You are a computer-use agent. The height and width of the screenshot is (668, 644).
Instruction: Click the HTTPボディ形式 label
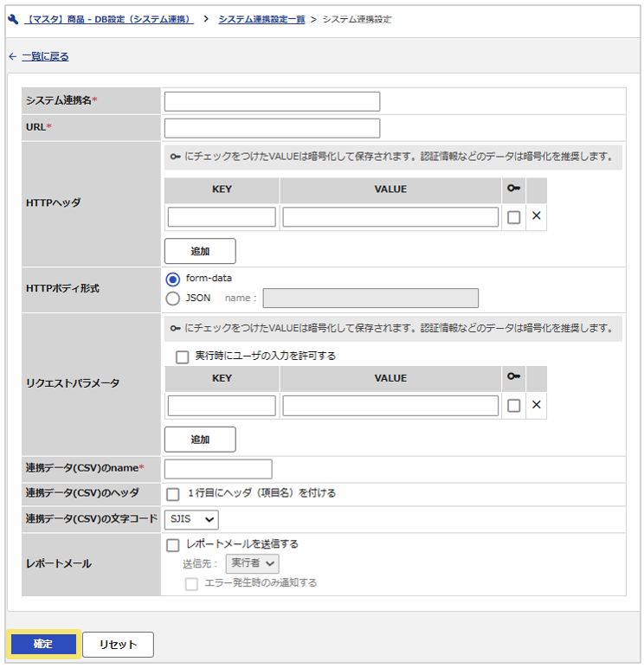click(62, 288)
